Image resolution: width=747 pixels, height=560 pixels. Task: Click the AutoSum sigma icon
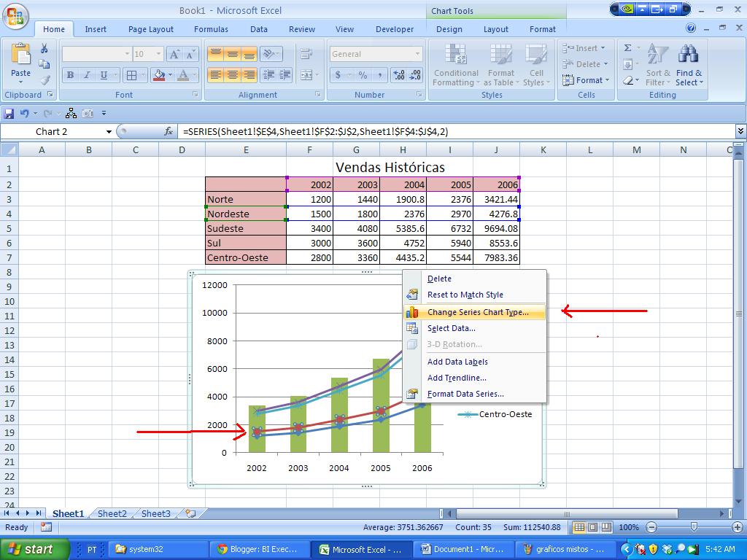click(x=628, y=48)
